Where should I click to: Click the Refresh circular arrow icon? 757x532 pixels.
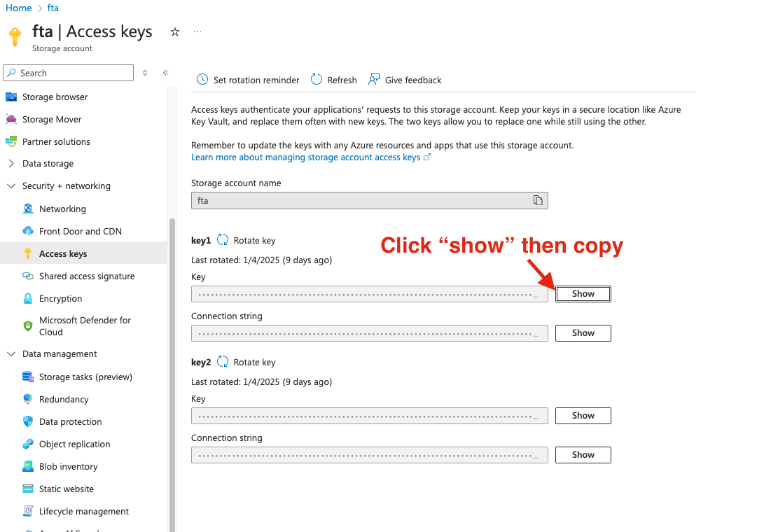click(317, 79)
